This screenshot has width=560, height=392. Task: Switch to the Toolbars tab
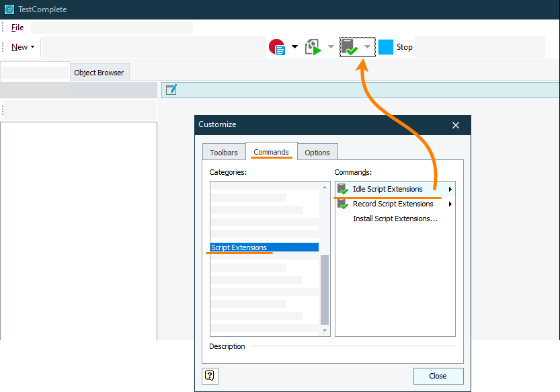click(x=223, y=153)
